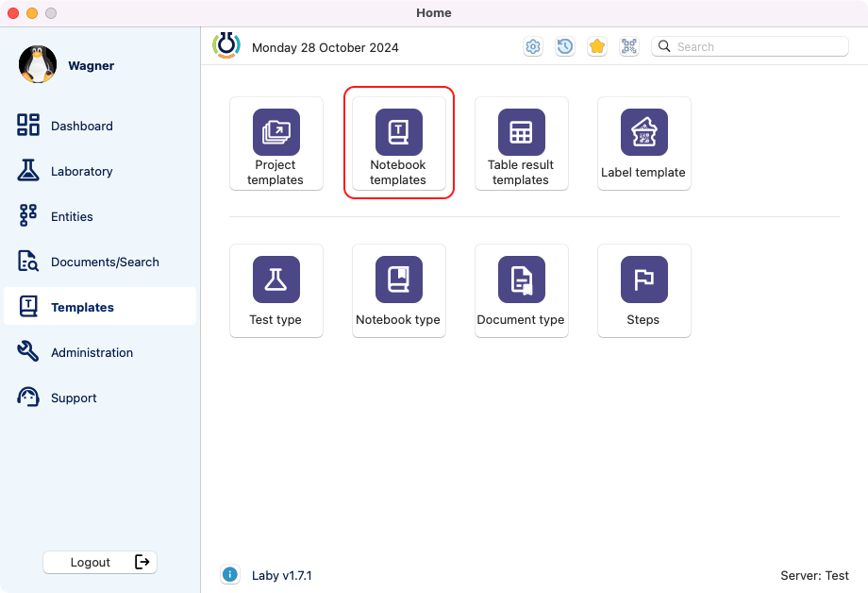Image resolution: width=868 pixels, height=593 pixels.
Task: Click the Laby logo icon beside the date
Action: click(x=226, y=45)
